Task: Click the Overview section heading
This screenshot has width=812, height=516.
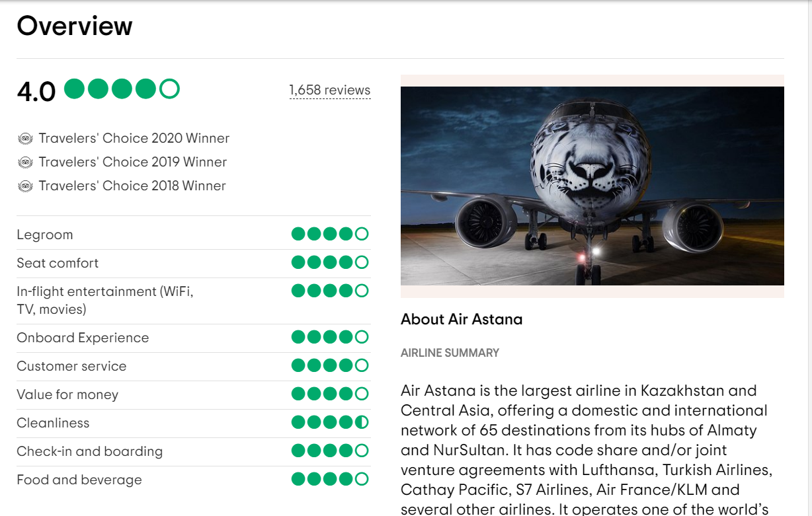Action: 75,26
